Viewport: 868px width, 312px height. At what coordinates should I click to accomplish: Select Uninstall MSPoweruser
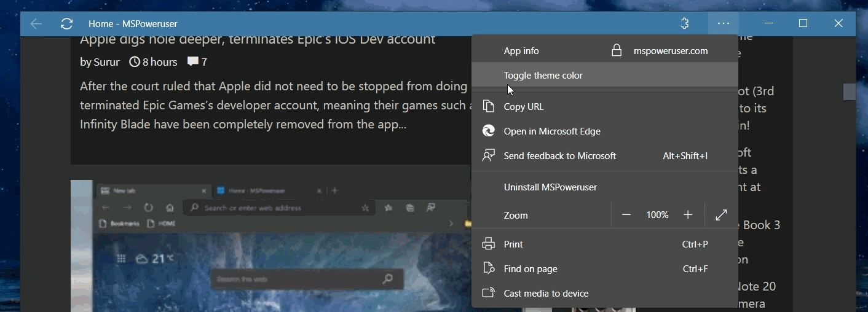(x=605, y=187)
